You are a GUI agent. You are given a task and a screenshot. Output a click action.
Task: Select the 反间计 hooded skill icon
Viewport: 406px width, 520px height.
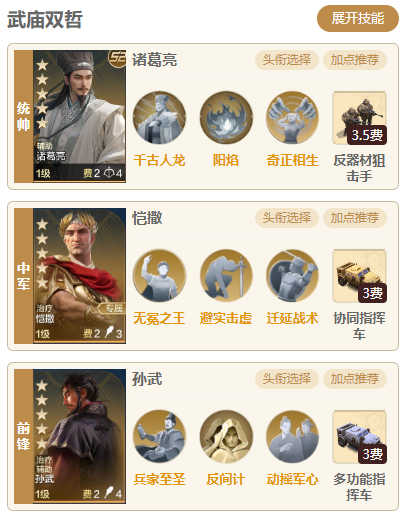coord(226,437)
